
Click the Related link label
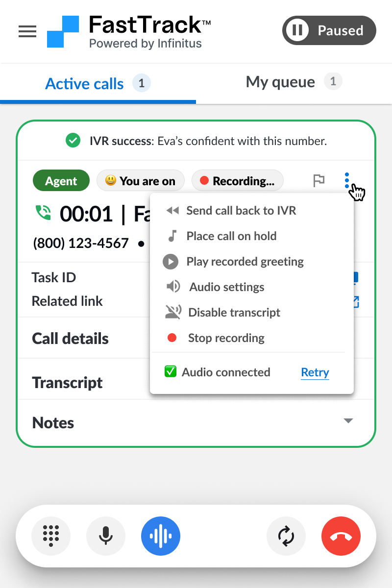(x=67, y=301)
